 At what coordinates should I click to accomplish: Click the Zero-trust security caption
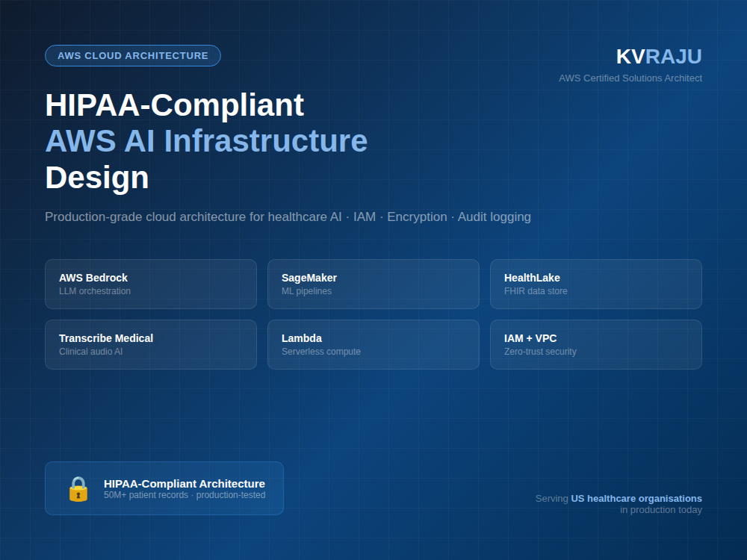[540, 352]
